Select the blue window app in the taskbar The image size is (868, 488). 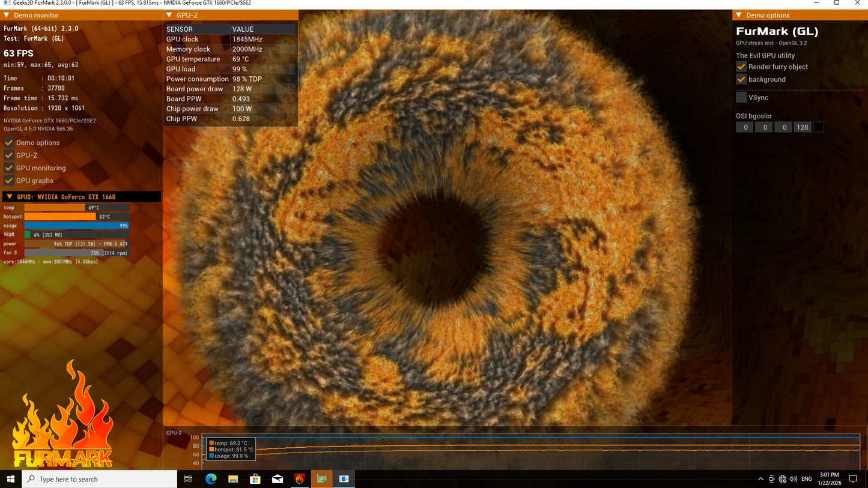point(344,479)
